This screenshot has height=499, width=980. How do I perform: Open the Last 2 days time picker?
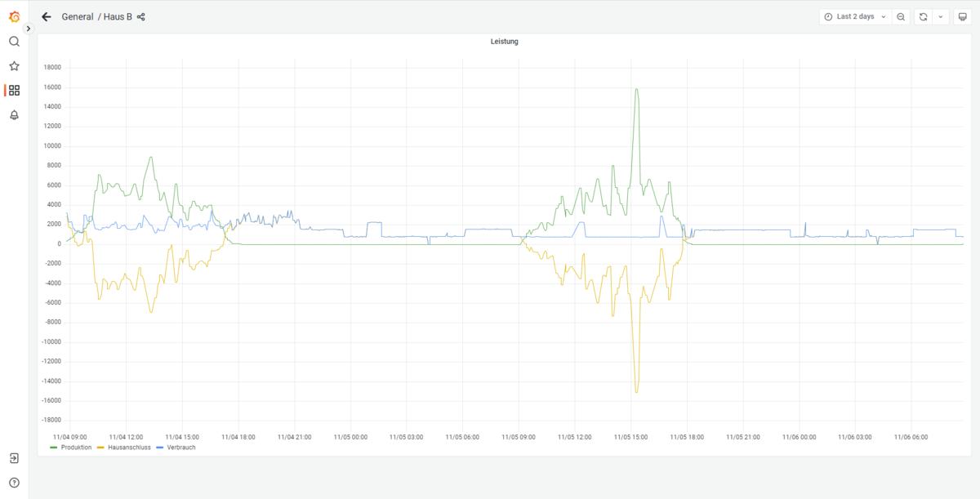pyautogui.click(x=855, y=17)
